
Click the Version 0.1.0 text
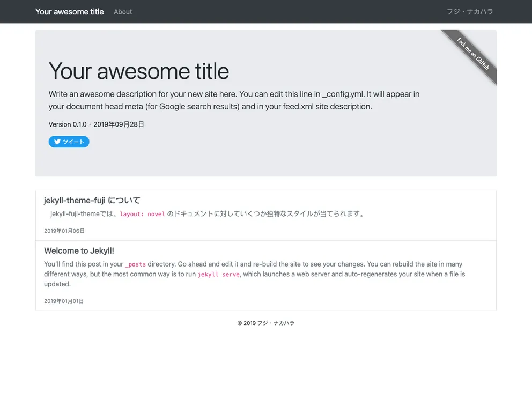[68, 124]
